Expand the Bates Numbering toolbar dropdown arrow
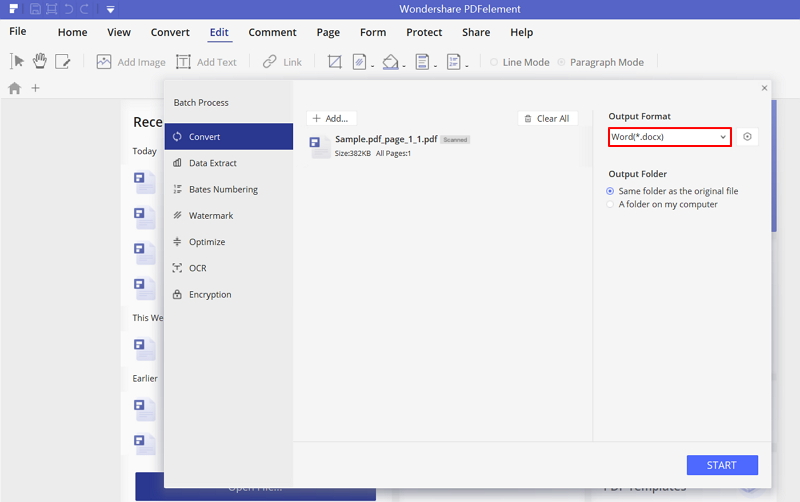 (467, 66)
